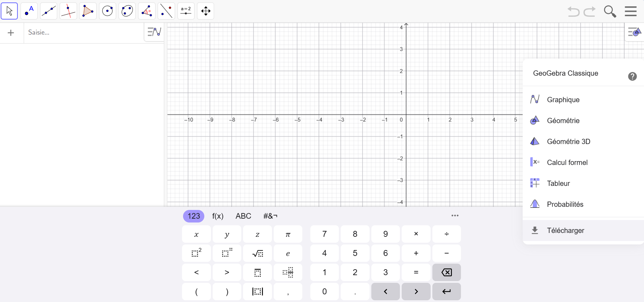
Task: Open the hamburger main menu
Action: click(x=631, y=11)
